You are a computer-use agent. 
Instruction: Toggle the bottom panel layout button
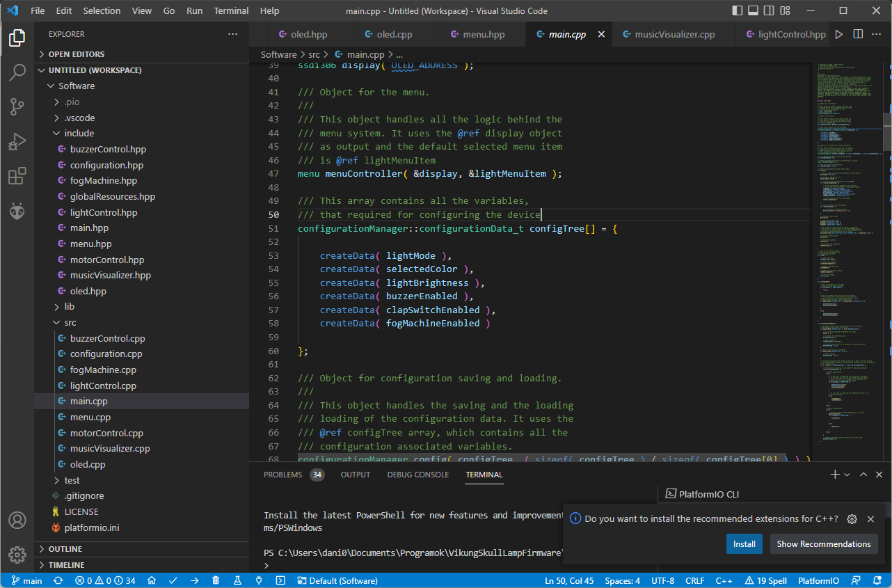754,11
